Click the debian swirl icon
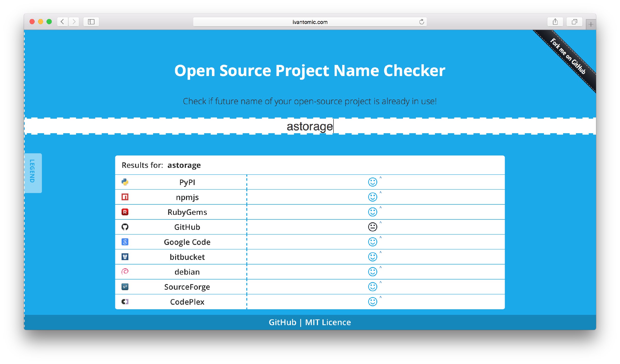The height and width of the screenshot is (364, 620). click(x=125, y=272)
